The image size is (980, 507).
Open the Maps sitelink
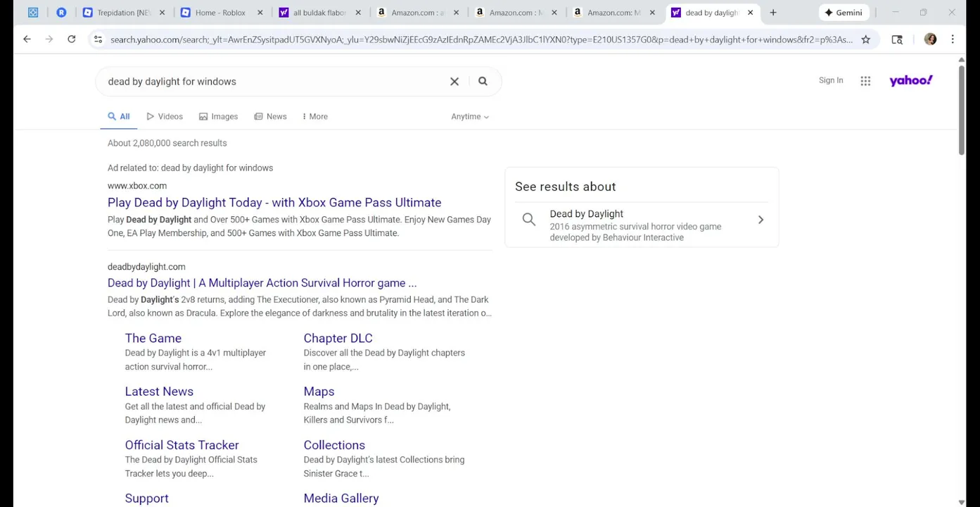click(x=319, y=392)
